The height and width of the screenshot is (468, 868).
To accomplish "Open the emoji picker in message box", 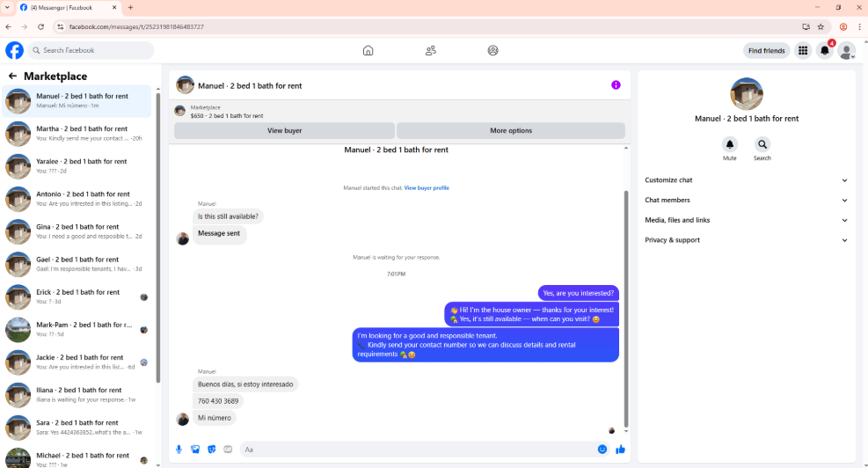I will pos(602,450).
